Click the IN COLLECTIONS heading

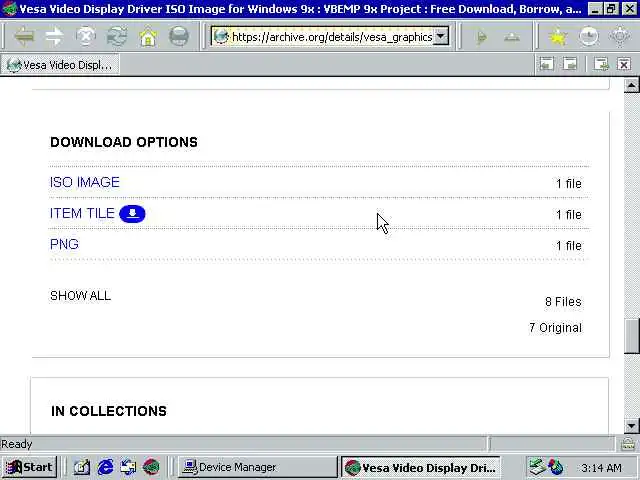109,411
